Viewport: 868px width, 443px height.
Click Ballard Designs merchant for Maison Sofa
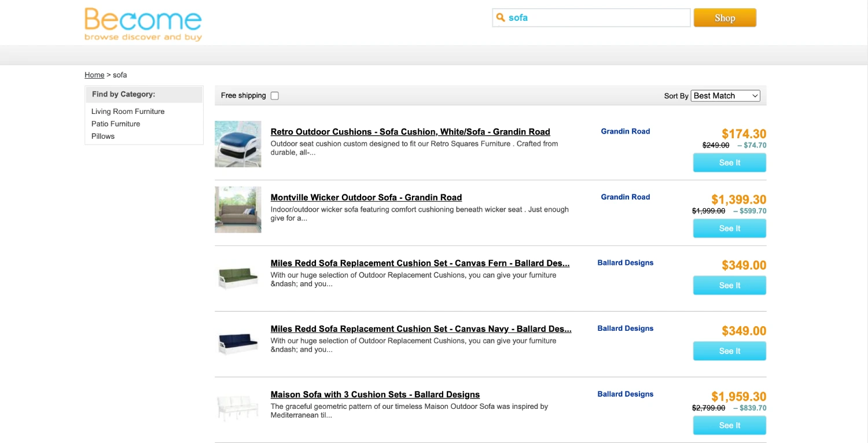(626, 394)
